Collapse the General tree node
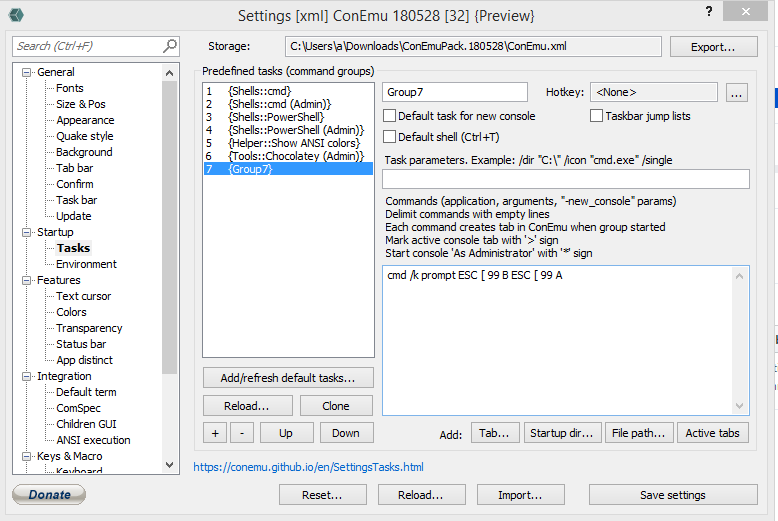This screenshot has width=778, height=521. [x=26, y=72]
